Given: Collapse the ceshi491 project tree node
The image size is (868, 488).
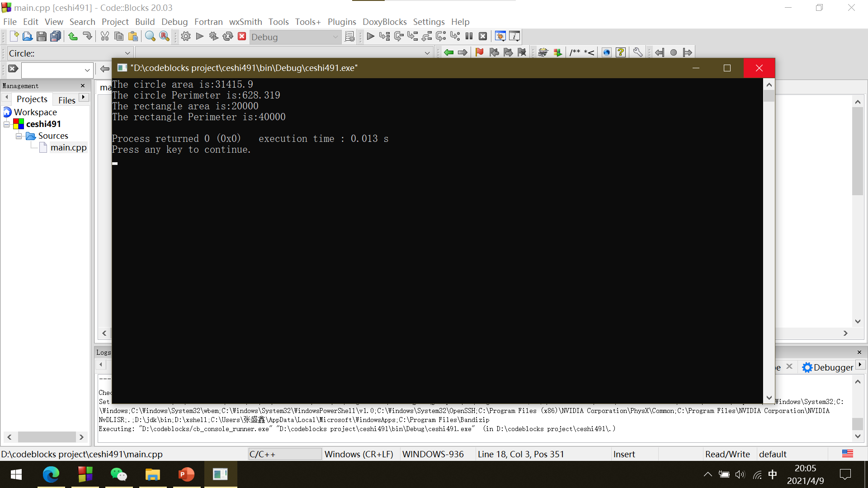Looking at the screenshot, I should [x=7, y=124].
